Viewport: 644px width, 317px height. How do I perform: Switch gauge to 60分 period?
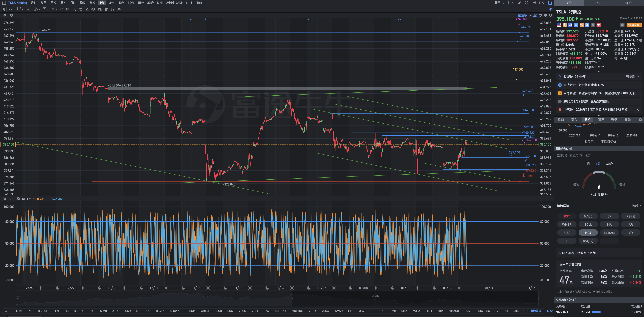pos(609,164)
